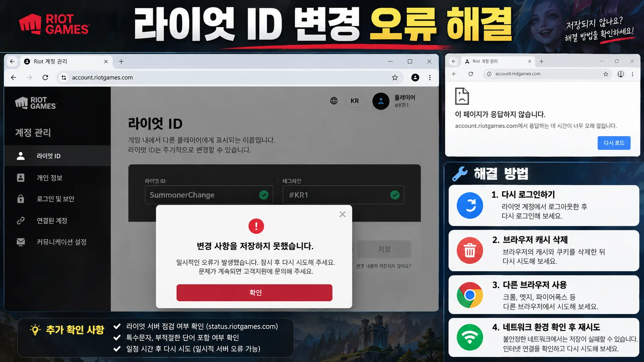Select 라이엇 ID in sidebar
This screenshot has height=362, width=644.
click(57, 155)
